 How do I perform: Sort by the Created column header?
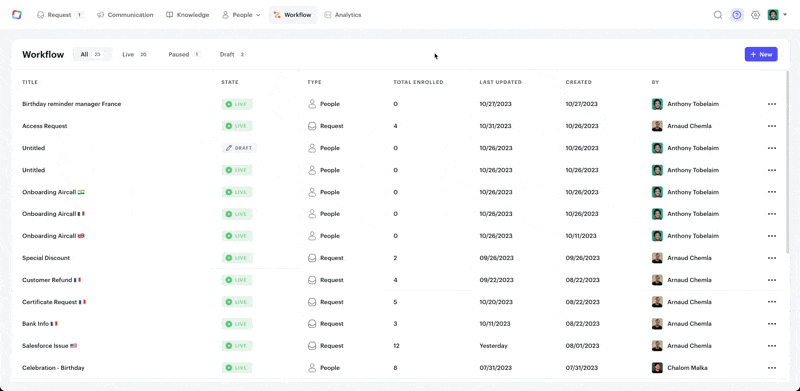579,82
